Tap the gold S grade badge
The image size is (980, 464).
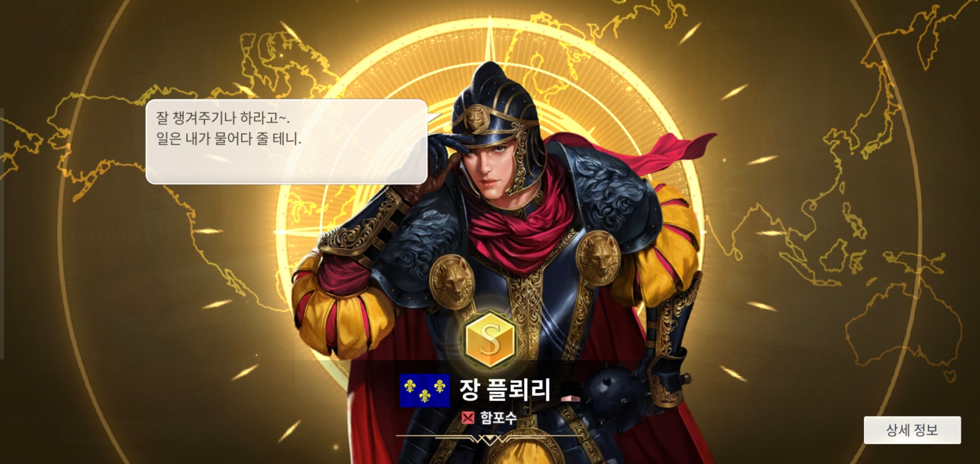point(490,340)
